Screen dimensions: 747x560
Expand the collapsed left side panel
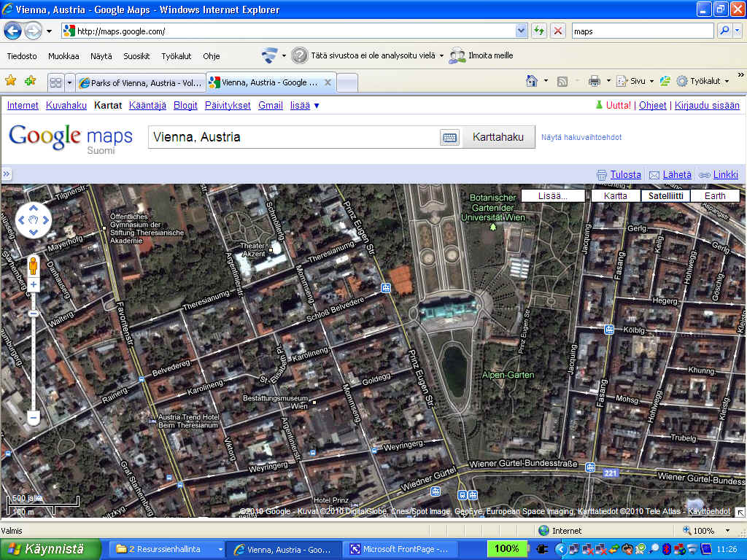click(x=7, y=174)
